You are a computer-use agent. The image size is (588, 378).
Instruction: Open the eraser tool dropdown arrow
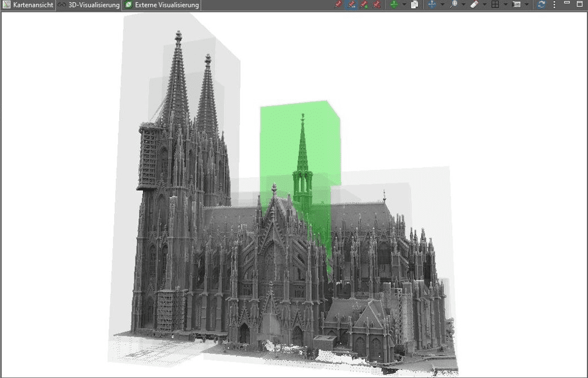pyautogui.click(x=485, y=5)
